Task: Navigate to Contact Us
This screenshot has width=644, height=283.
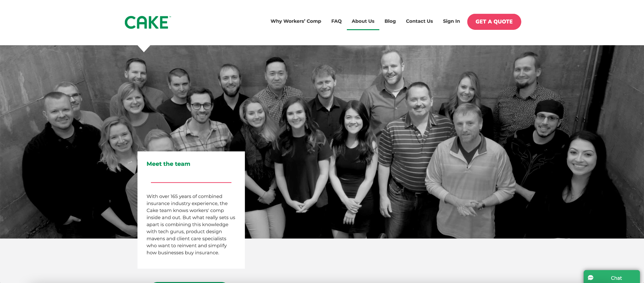Action: (419, 21)
